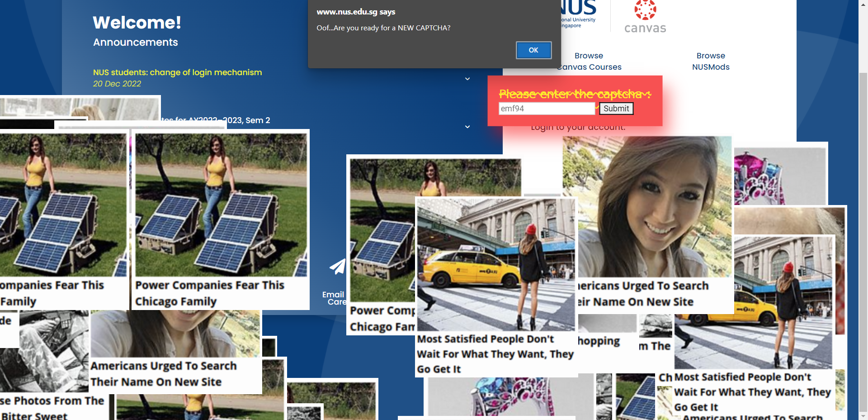The image size is (868, 420).
Task: Open the login mechanism change announcement
Action: [177, 72]
